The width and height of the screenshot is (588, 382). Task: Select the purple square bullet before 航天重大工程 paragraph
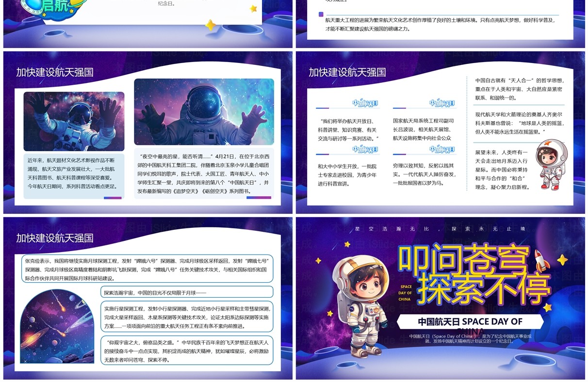point(321,15)
